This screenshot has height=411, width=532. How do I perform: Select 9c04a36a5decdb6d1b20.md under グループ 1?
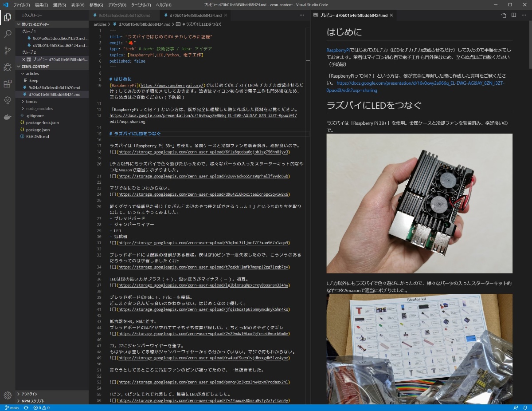coord(52,38)
